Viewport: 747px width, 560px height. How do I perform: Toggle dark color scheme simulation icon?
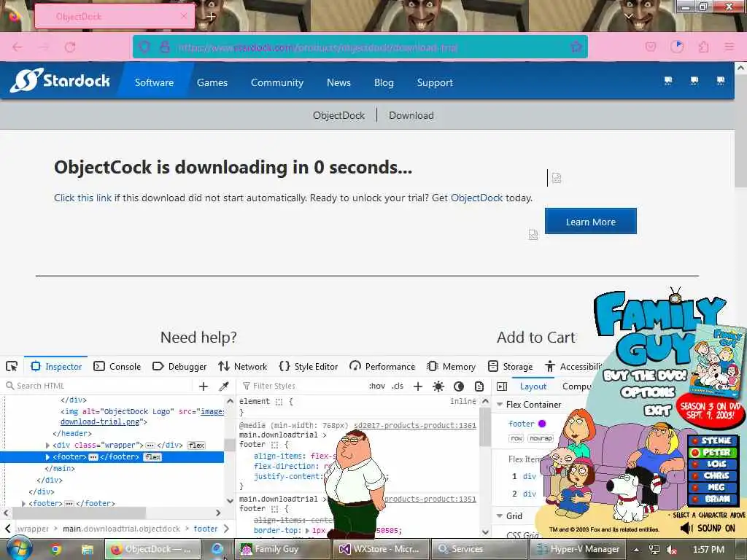pos(459,386)
